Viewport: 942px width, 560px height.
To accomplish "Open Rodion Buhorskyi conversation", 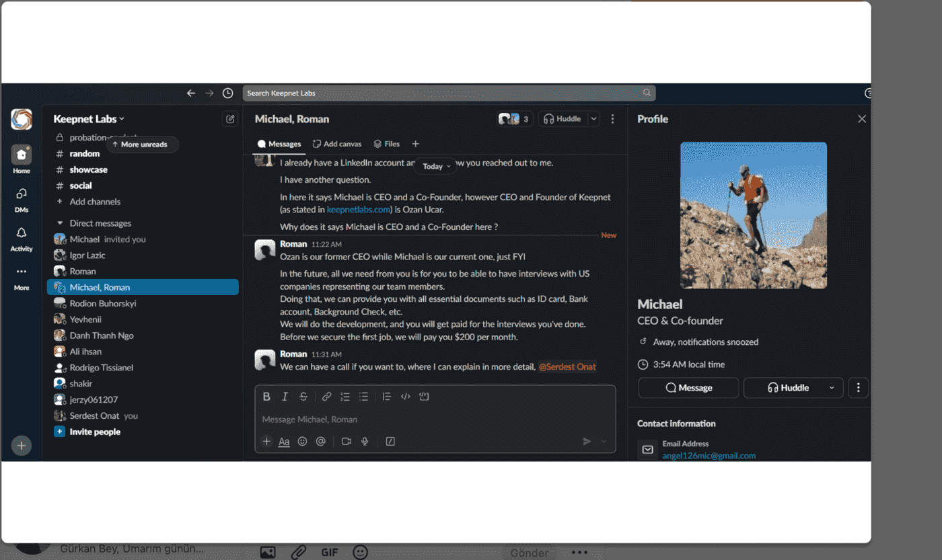I will coord(143,303).
